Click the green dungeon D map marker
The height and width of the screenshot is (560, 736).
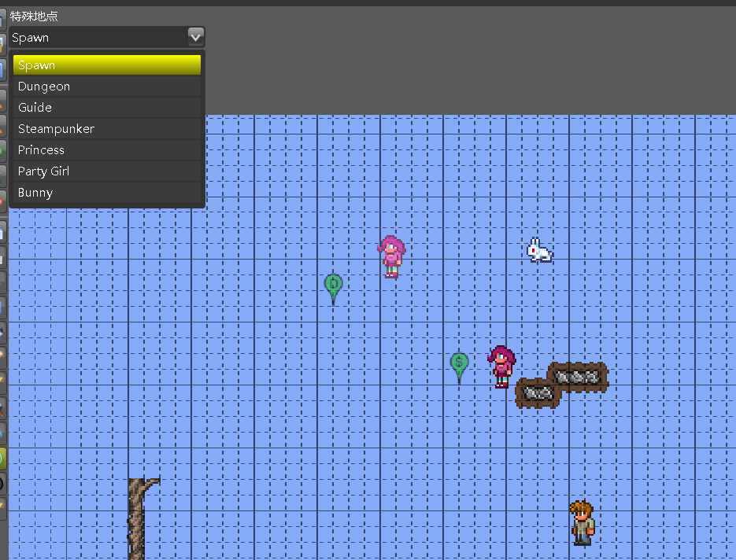coord(333,285)
